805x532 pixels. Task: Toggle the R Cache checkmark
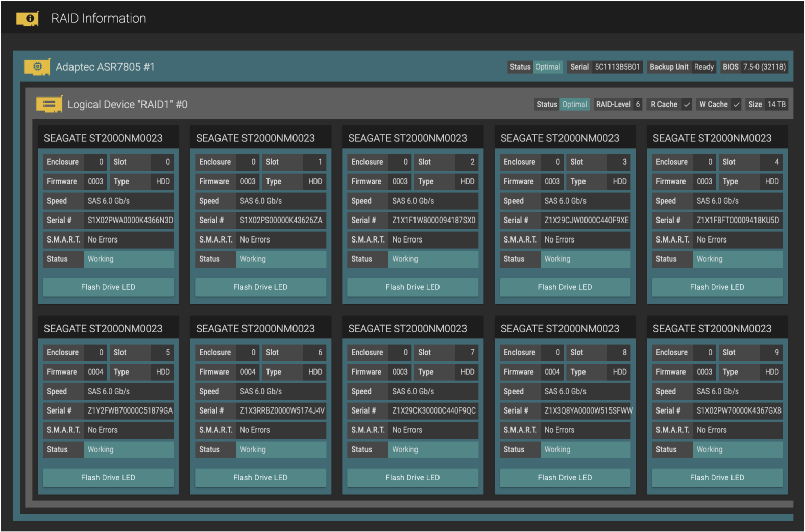(x=687, y=104)
